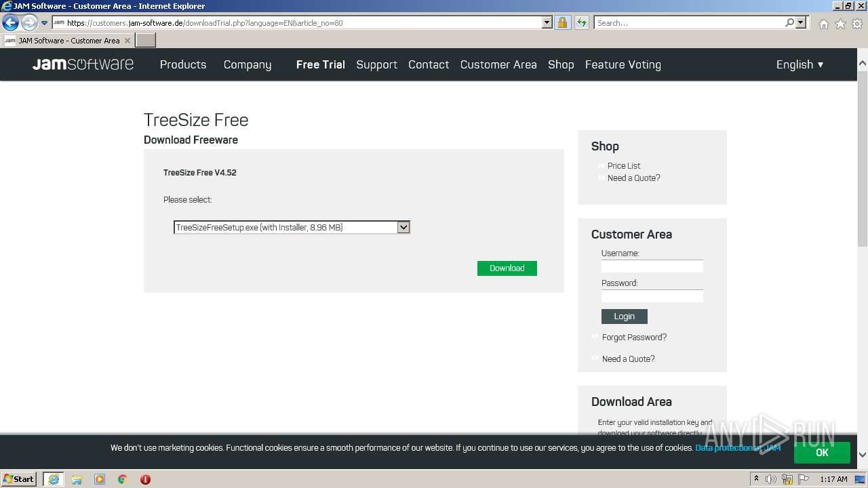The width and height of the screenshot is (868, 488).
Task: Click the address bar URL field
Action: [x=297, y=22]
